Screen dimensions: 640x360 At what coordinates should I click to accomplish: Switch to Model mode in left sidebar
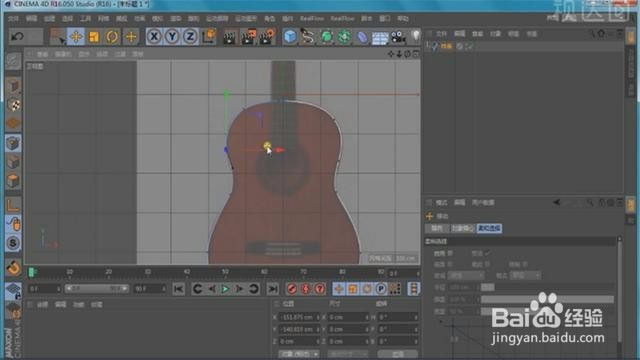[13, 86]
